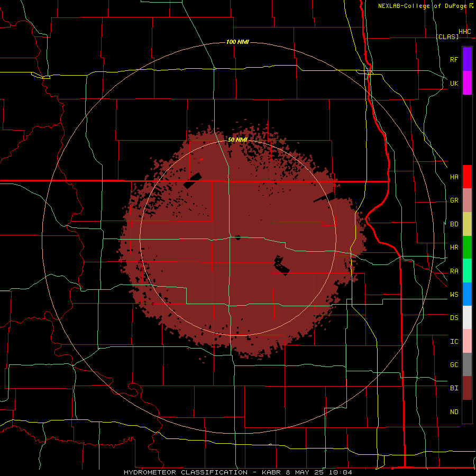
Task: Click the 'DS' legend label
Action: click(x=454, y=318)
